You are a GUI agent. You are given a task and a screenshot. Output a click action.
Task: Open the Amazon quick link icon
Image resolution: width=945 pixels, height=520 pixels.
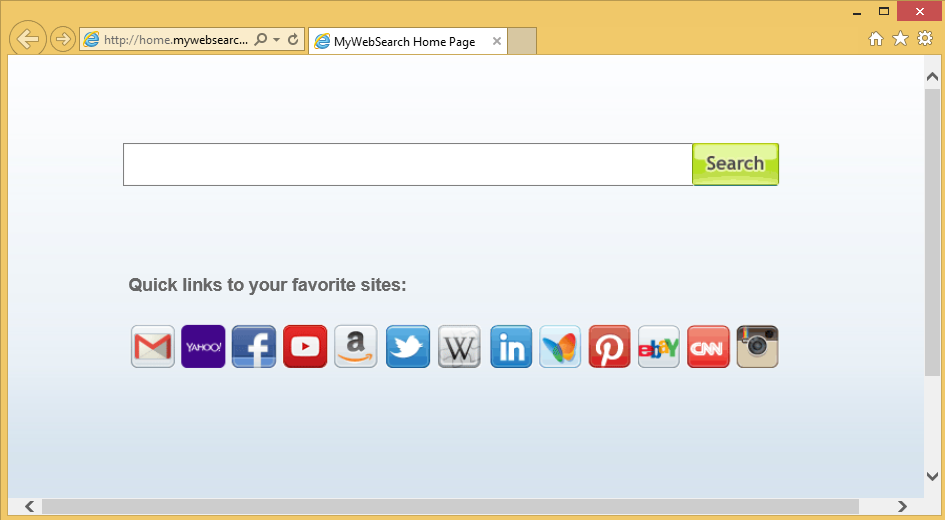[355, 347]
